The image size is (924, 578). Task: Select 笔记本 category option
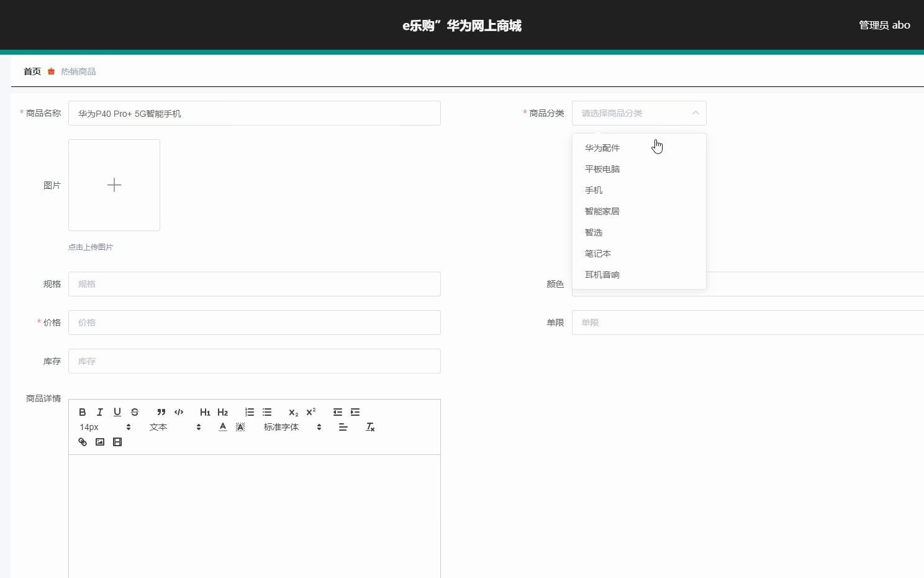pos(639,254)
